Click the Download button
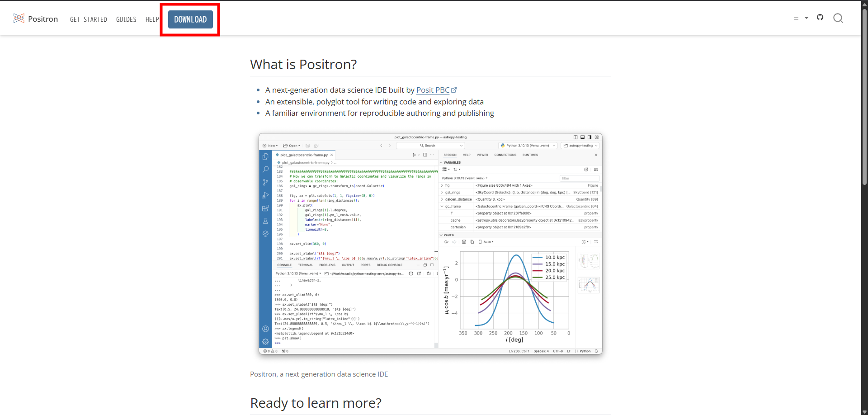Viewport: 868px width, 415px height. (190, 19)
